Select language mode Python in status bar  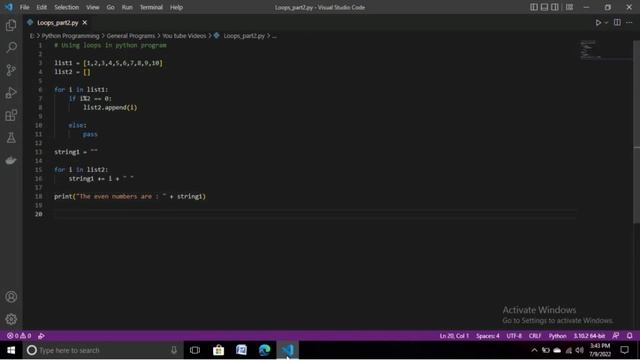tap(558, 336)
